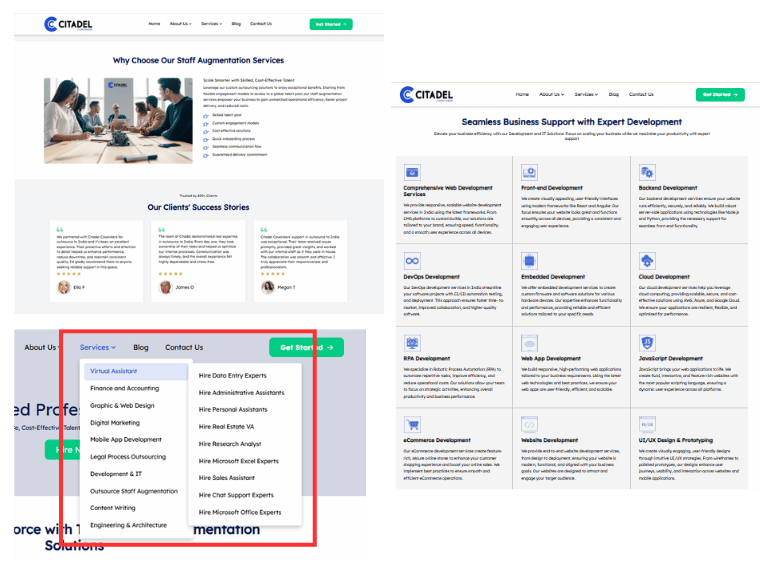768x568 pixels.
Task: Select Graphic & Web Design menu item
Action: 122,405
